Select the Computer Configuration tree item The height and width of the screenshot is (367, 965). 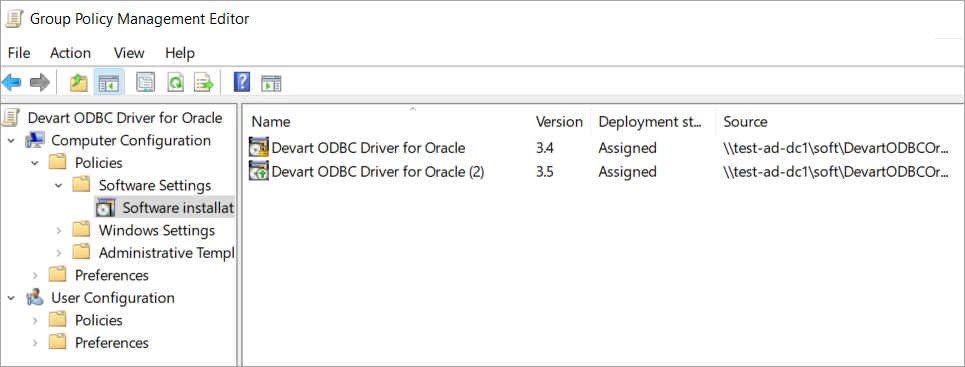point(131,140)
